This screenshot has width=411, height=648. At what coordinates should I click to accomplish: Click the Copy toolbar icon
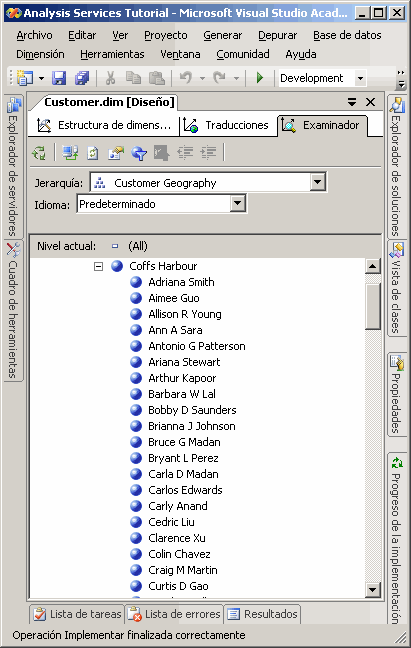[x=133, y=78]
